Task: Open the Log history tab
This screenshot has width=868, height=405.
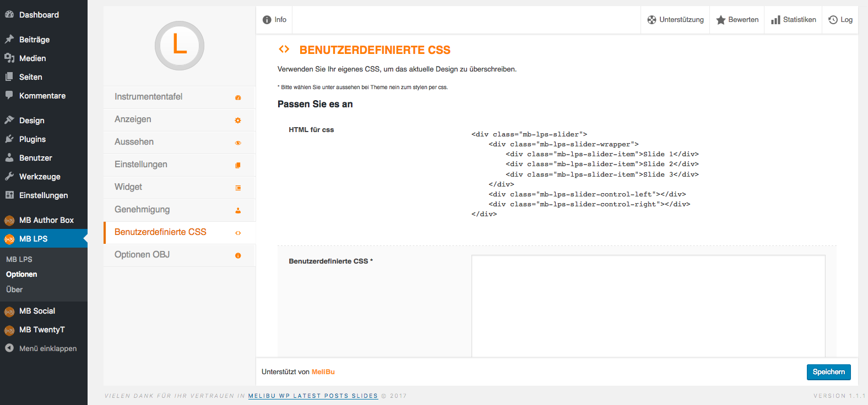Action: (x=840, y=20)
